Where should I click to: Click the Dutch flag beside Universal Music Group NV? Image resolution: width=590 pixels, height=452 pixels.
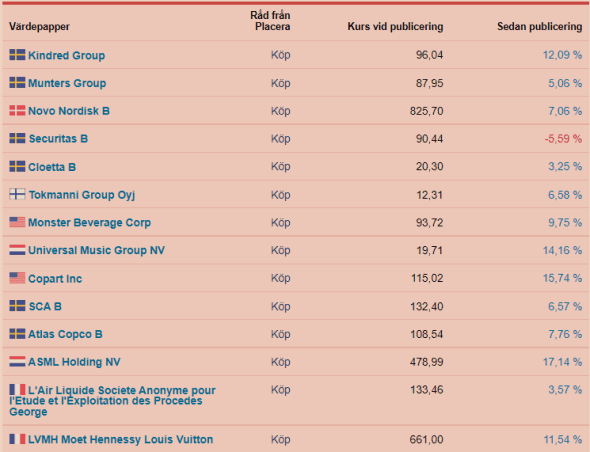tap(17, 250)
